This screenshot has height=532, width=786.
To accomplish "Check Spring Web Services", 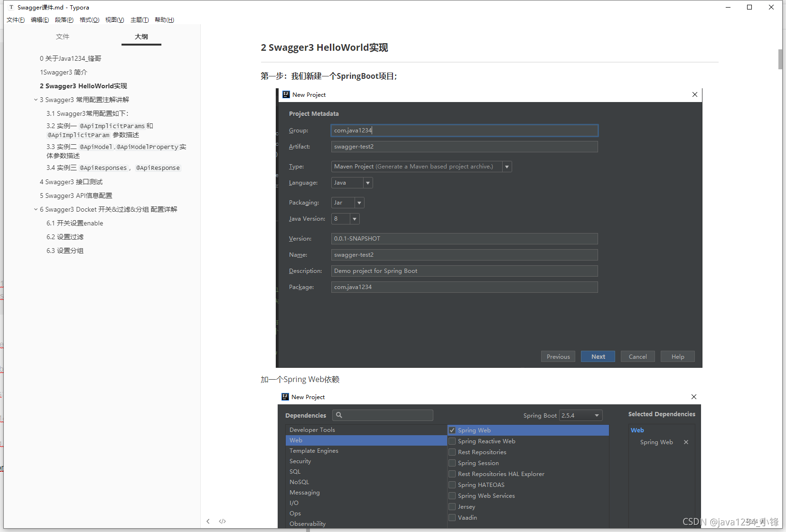I will (x=452, y=496).
